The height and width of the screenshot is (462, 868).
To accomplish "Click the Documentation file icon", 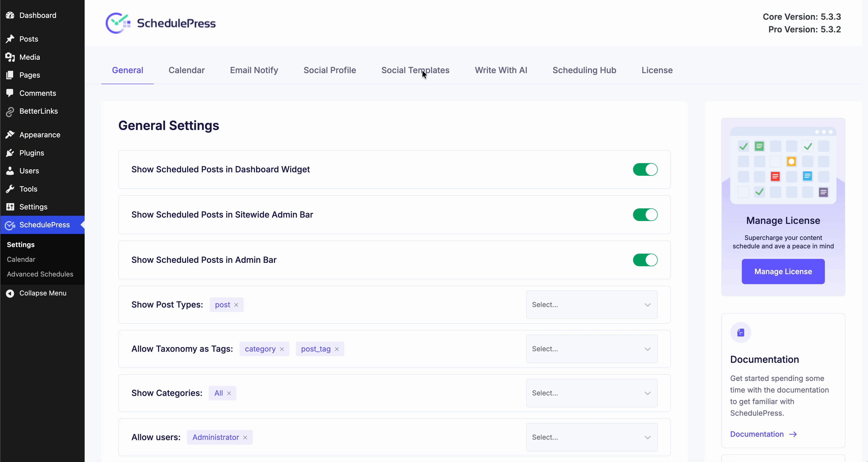I will tap(740, 333).
